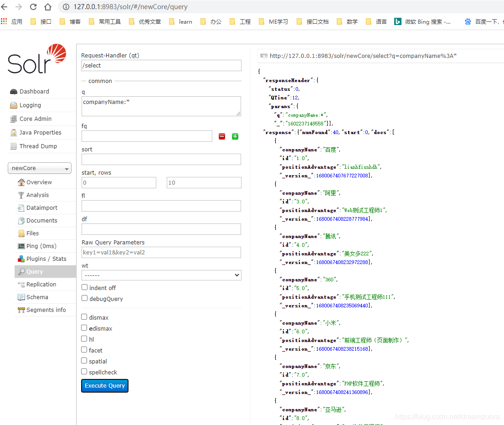Screen dimensions: 504x425
Task: Click the browser forward arrow
Action: coord(19,7)
